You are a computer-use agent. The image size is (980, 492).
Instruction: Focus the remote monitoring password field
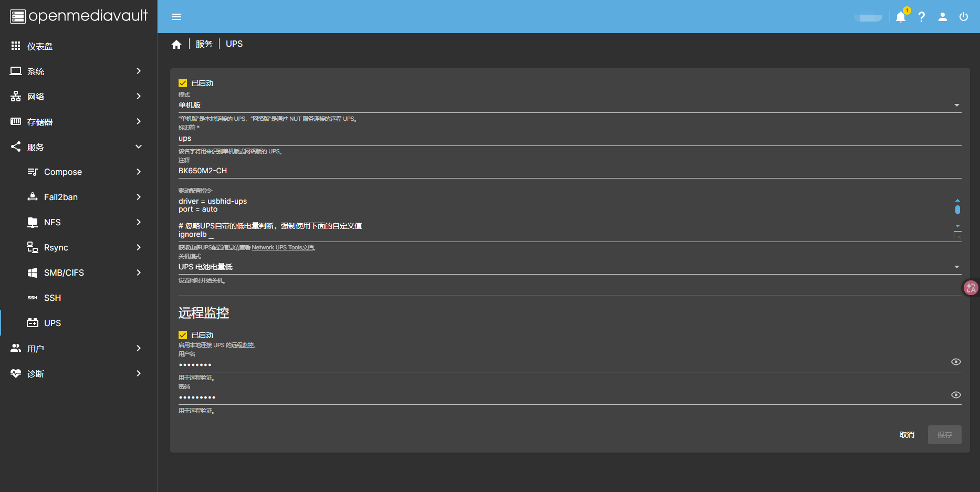pos(564,397)
